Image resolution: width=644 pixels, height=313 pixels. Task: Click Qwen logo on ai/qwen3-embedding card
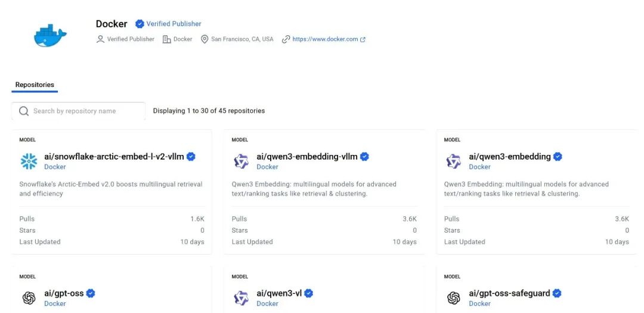(x=453, y=162)
